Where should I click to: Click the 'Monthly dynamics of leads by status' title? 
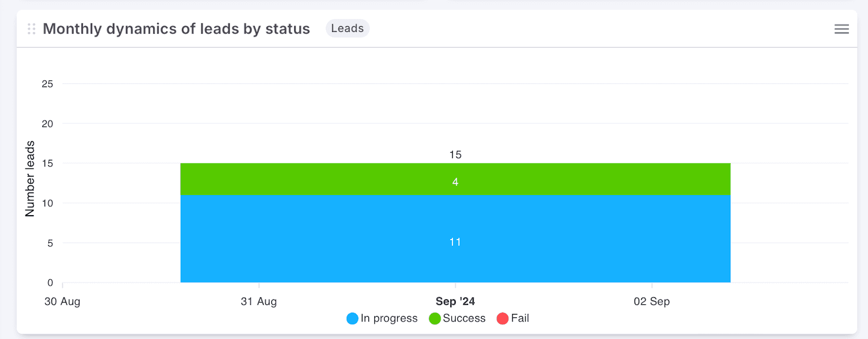point(176,29)
